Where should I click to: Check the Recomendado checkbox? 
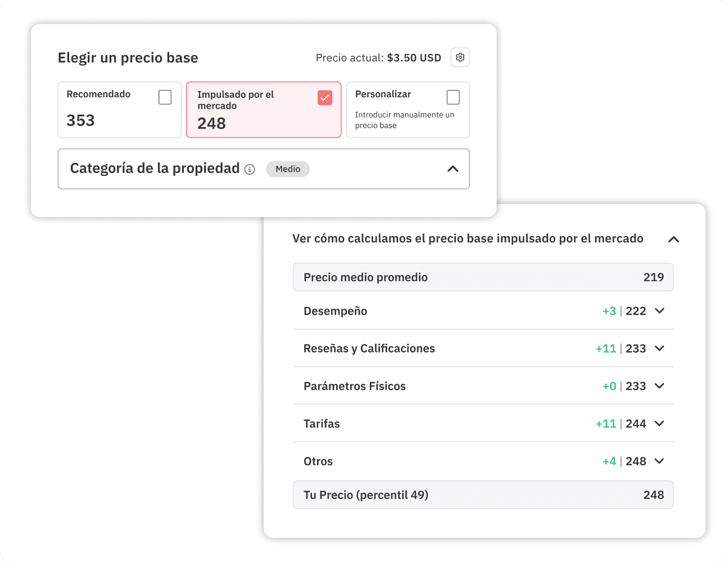tap(165, 97)
